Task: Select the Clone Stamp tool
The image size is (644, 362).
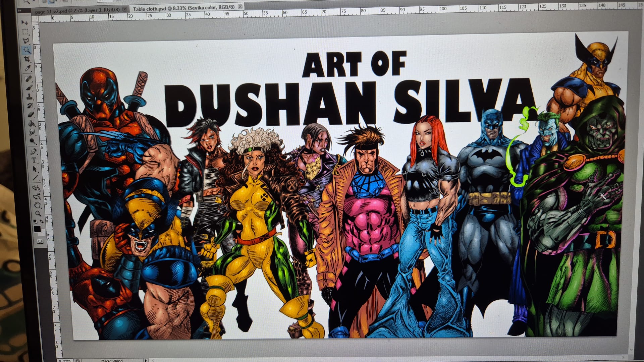Action: (30, 97)
